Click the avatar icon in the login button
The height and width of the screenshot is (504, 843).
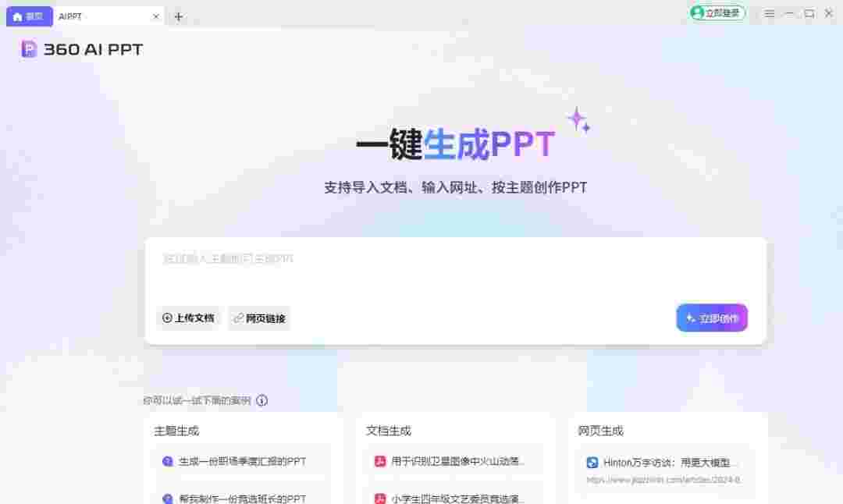[x=696, y=13]
